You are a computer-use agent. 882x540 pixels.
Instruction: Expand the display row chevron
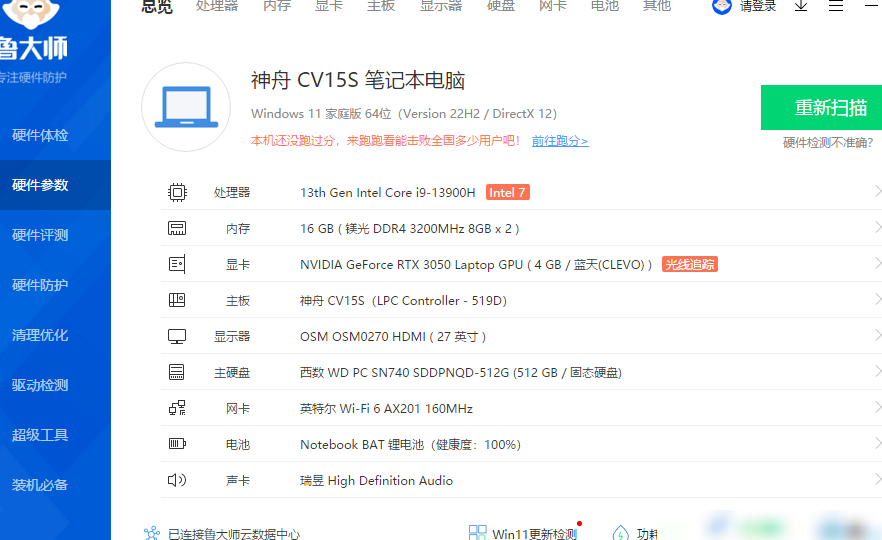(878, 335)
